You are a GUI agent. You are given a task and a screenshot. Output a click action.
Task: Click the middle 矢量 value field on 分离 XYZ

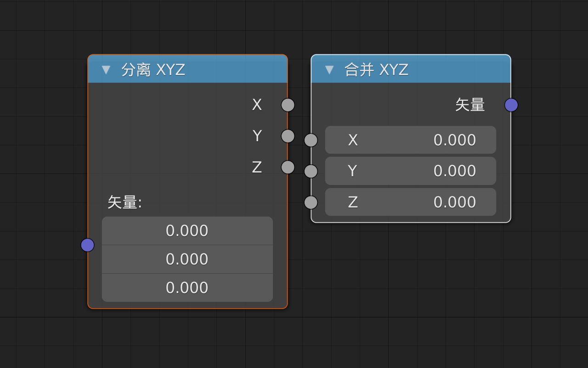point(187,259)
